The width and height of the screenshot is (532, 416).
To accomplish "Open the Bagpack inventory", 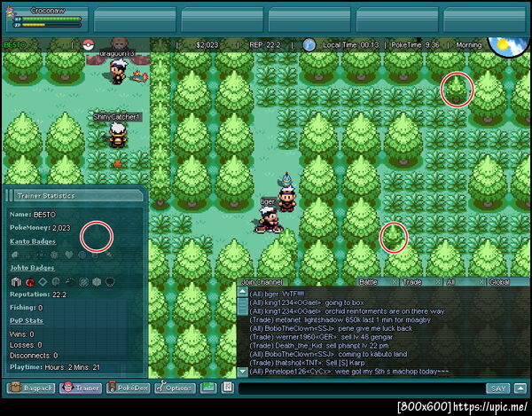I will coord(31,388).
